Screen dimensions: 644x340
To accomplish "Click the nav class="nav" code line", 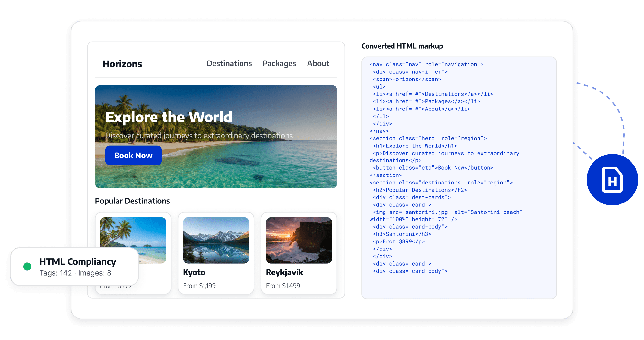I will pyautogui.click(x=426, y=64).
